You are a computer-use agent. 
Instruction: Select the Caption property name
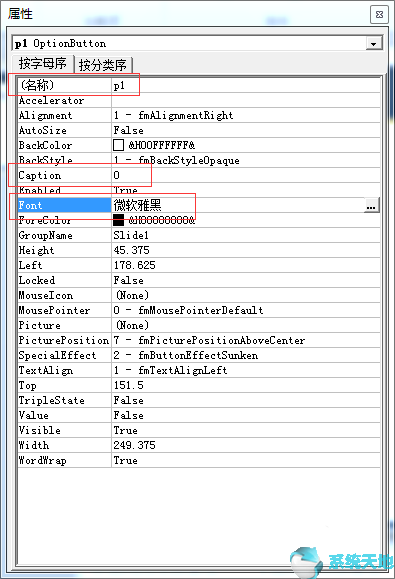[65, 175]
